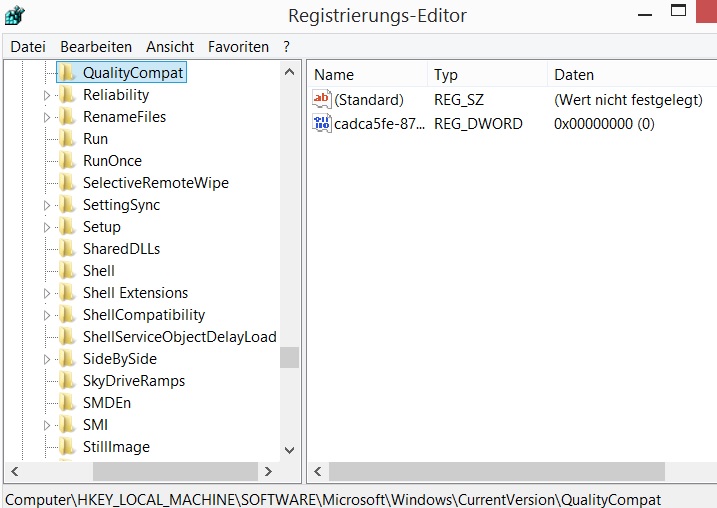Click the QualityCompat folder icon

[x=68, y=73]
